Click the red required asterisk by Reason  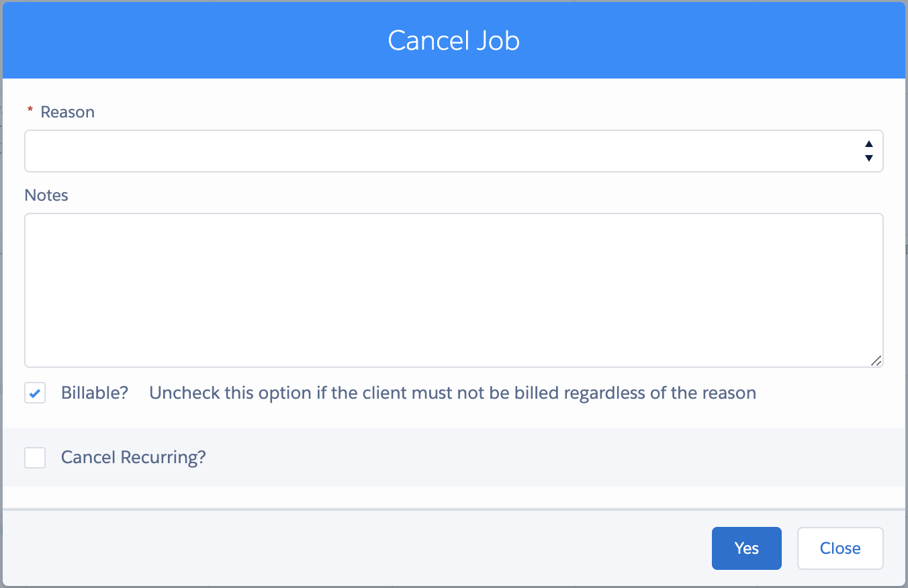(x=30, y=111)
